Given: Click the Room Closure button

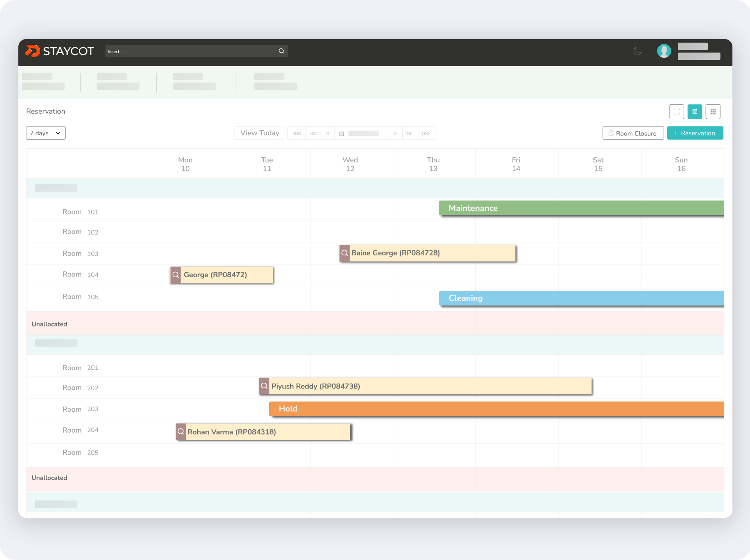Looking at the screenshot, I should [x=632, y=133].
